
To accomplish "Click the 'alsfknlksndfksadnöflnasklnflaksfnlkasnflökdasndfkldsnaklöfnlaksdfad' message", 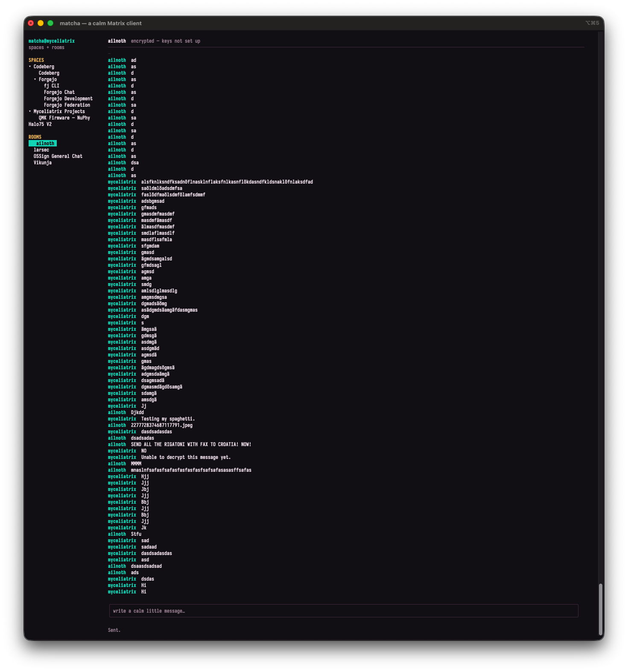I will tap(227, 182).
